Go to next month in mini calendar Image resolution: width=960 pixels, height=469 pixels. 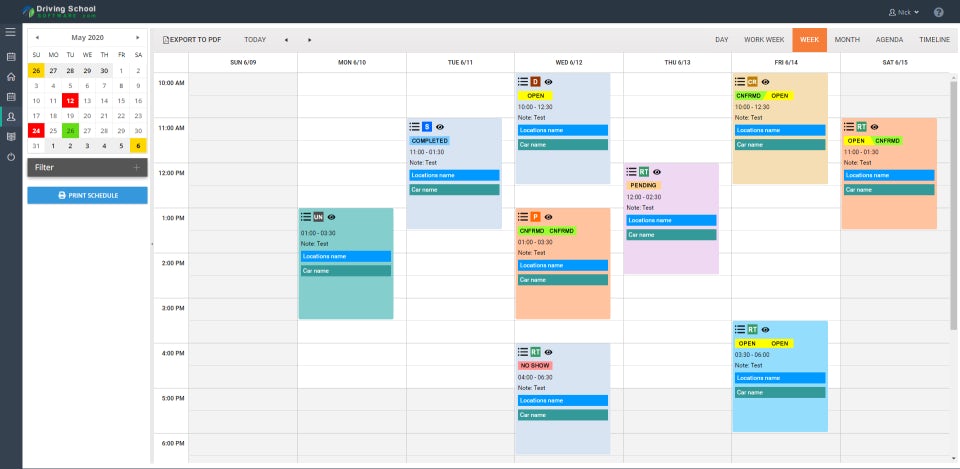pos(138,37)
